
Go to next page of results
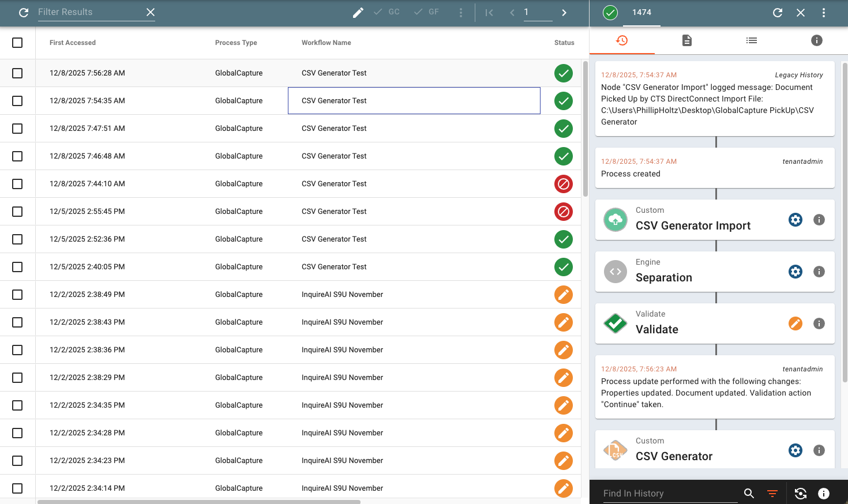click(564, 13)
